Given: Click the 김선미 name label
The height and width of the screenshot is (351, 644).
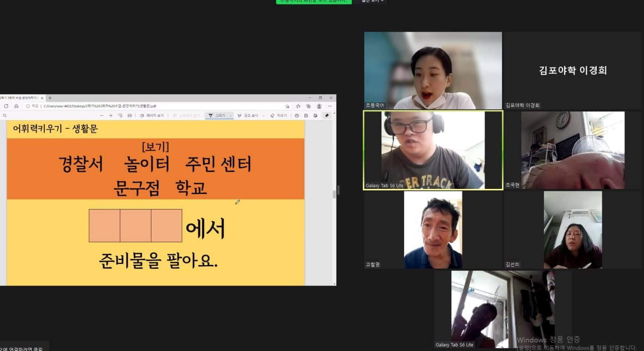Looking at the screenshot, I should pos(513,264).
